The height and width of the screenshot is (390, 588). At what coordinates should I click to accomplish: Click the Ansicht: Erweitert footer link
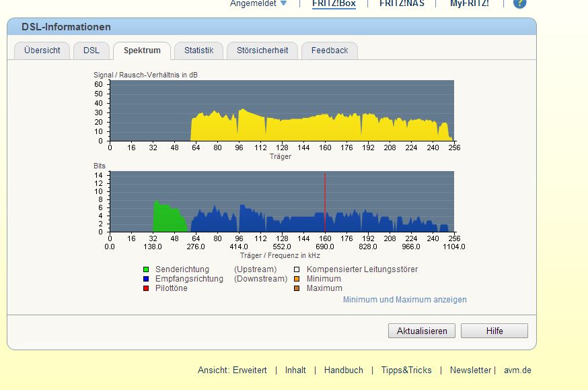click(232, 370)
